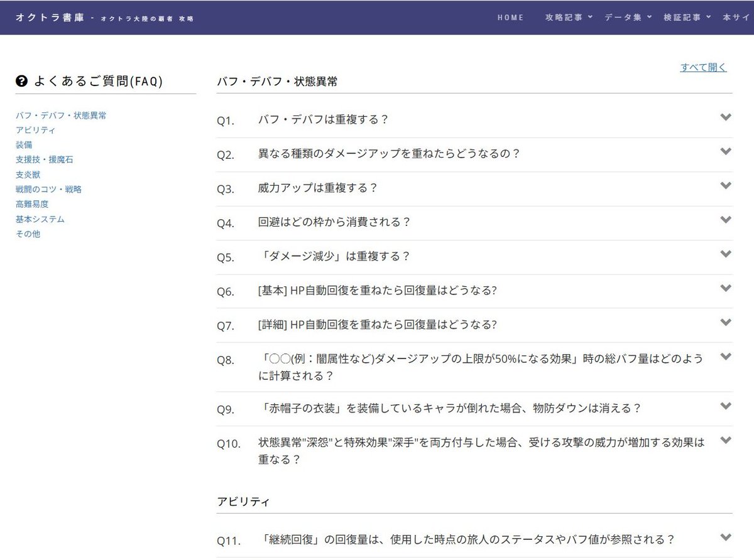The image size is (754, 560).
Task: Expand Q10 深怨と深手 chevron
Action: click(726, 440)
